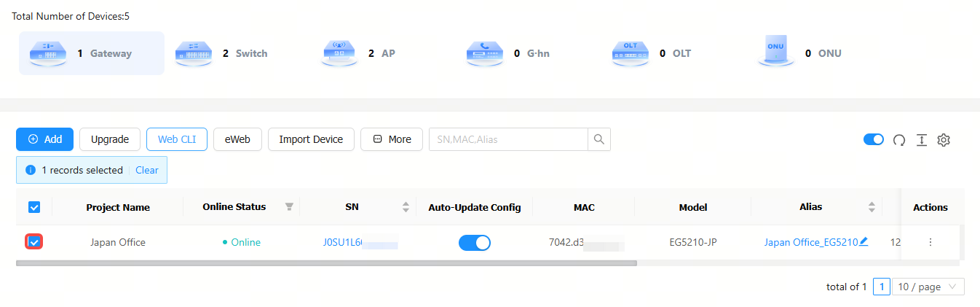This screenshot has height=307, width=980.
Task: Click the search magnifier icon
Action: tap(599, 139)
